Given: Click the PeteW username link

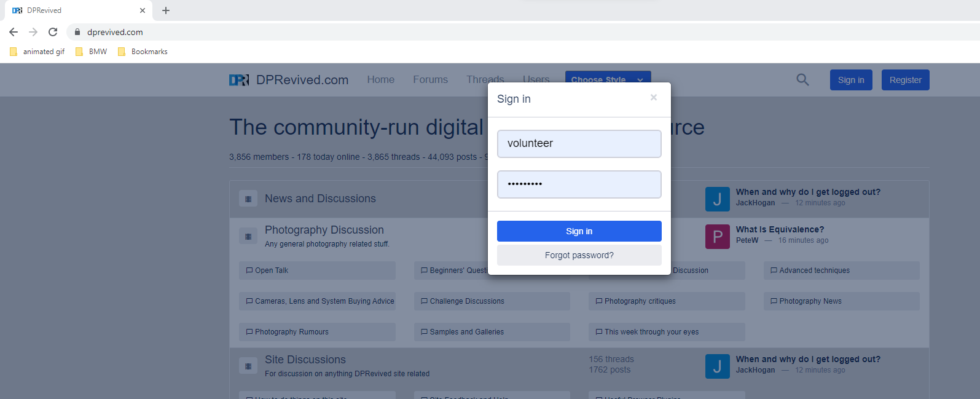Looking at the screenshot, I should click(747, 240).
